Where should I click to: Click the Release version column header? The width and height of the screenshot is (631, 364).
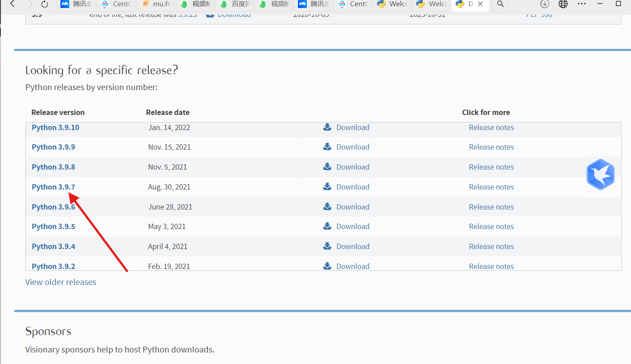coord(58,112)
